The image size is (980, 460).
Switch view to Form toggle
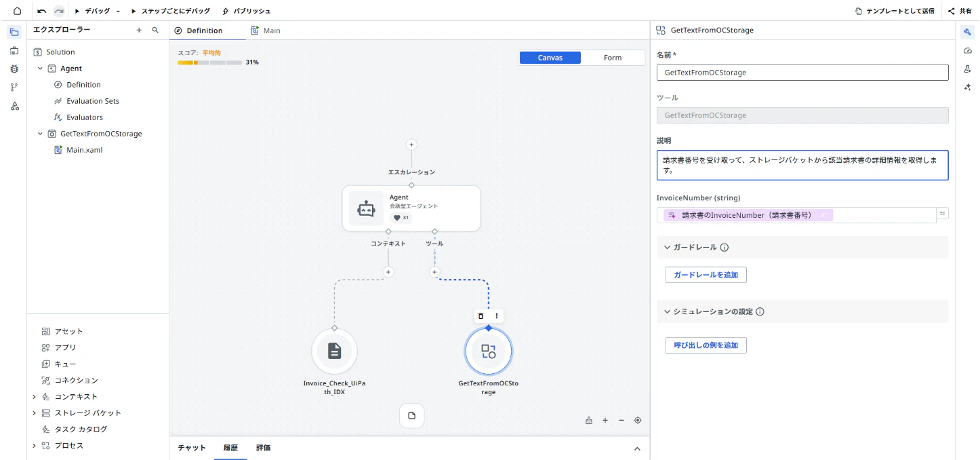click(x=613, y=58)
